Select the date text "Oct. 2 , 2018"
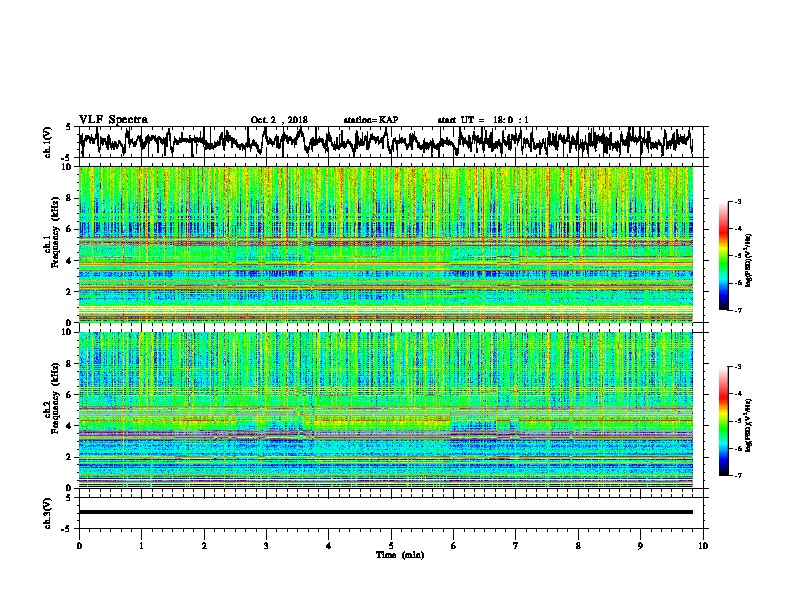 tap(279, 120)
